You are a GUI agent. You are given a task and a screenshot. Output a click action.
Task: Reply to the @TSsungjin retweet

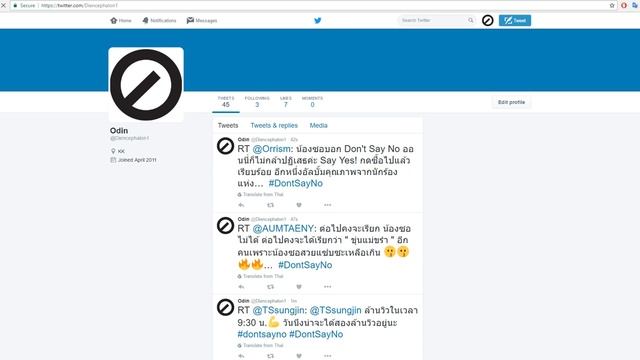pos(241,356)
